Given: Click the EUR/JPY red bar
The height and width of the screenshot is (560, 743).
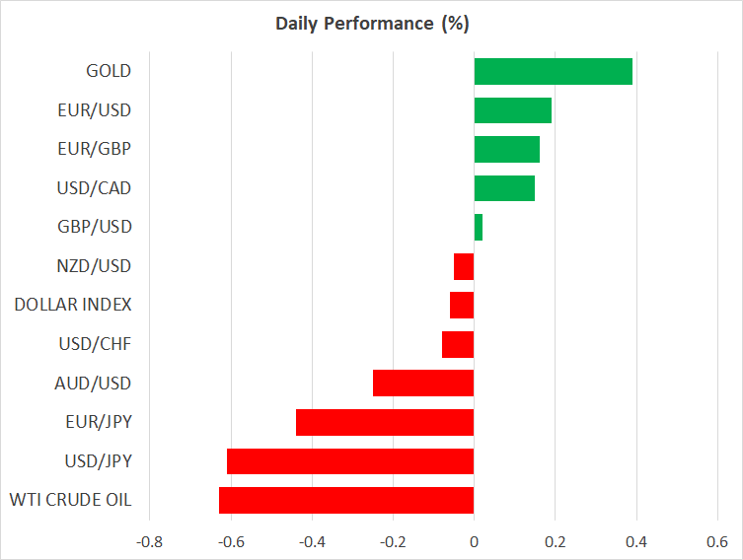Looking at the screenshot, I should [x=385, y=422].
